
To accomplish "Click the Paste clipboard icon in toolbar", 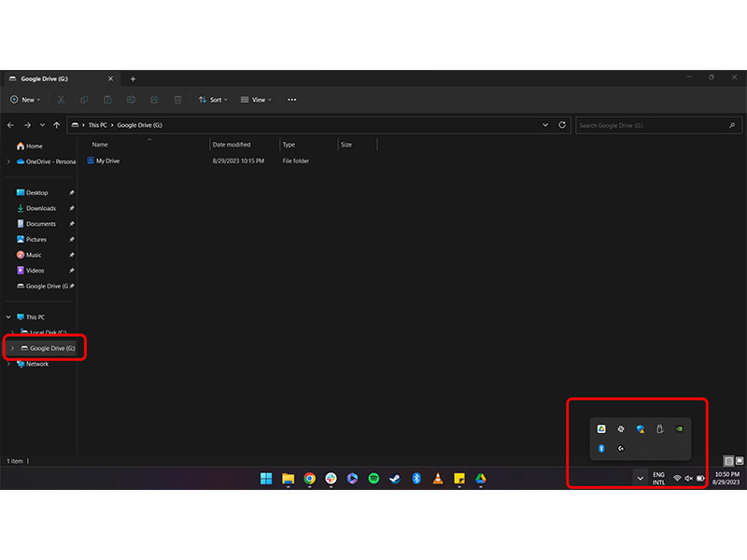I will point(107,100).
